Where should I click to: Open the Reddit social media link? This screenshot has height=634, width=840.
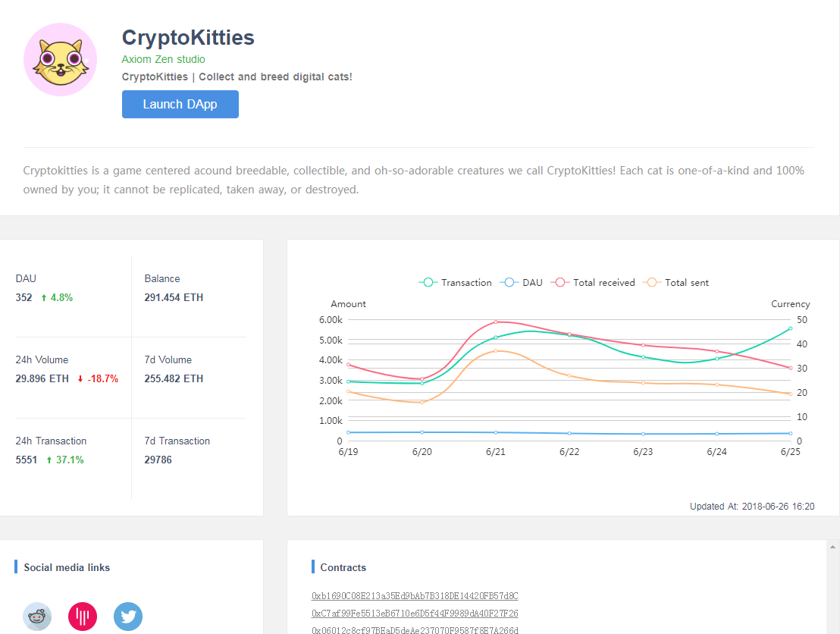pyautogui.click(x=37, y=617)
